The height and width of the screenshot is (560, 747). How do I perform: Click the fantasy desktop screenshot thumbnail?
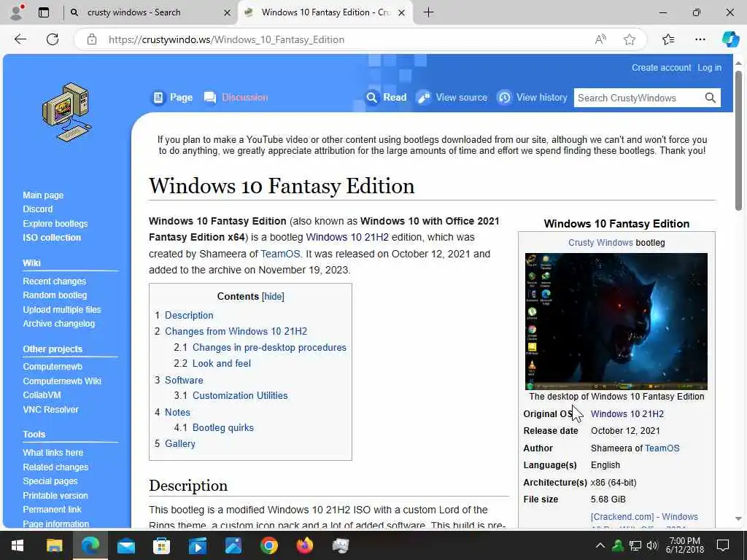pos(616,322)
